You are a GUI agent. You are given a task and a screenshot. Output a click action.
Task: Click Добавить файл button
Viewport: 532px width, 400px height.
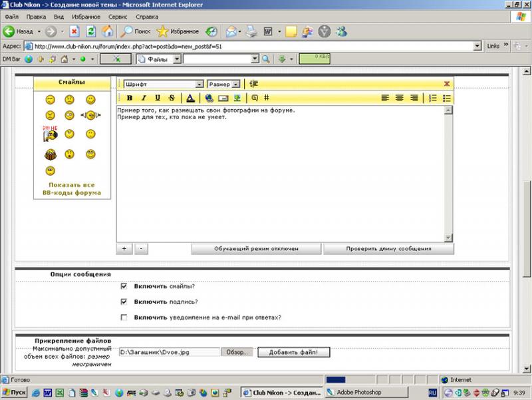click(293, 352)
